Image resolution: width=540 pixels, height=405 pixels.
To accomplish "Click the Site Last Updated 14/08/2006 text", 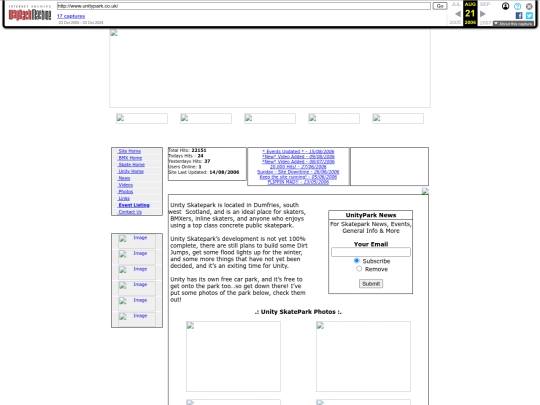I will [x=204, y=172].
